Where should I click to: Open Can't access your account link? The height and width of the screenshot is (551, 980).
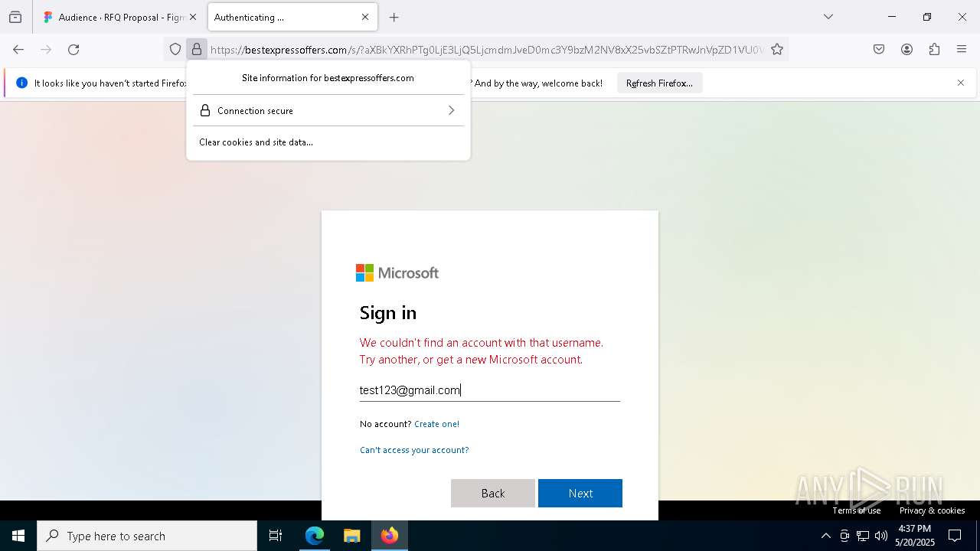(x=414, y=450)
